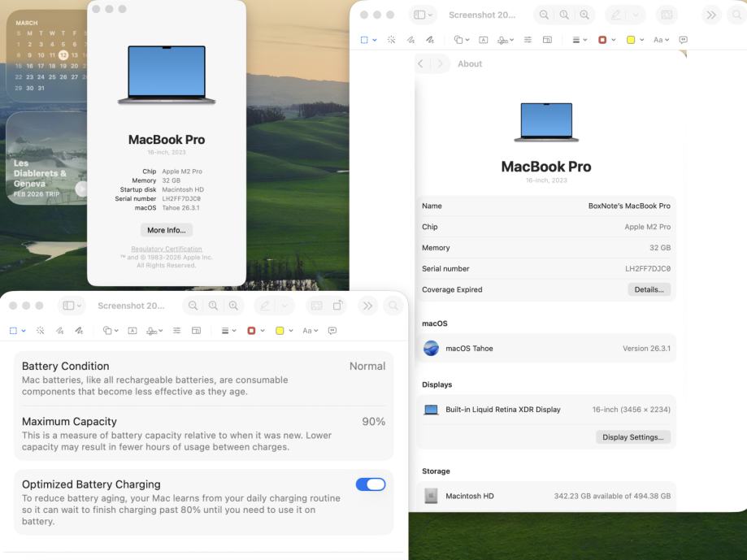Open the Les Diablerets & Geneva photo widget
This screenshot has height=560, width=747.
pyautogui.click(x=46, y=158)
